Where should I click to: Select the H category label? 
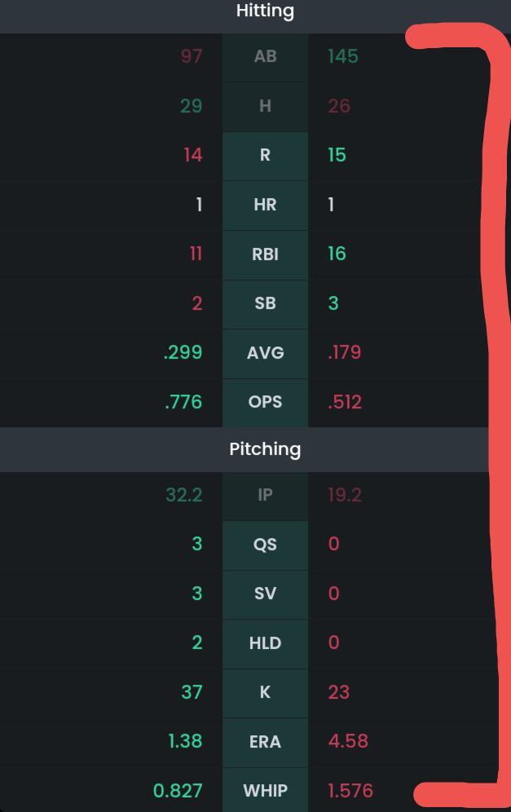coord(265,106)
